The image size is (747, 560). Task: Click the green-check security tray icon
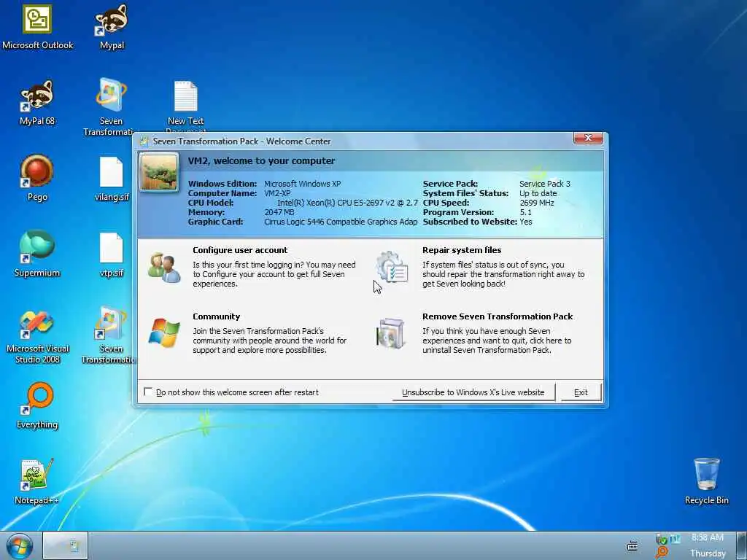(661, 540)
